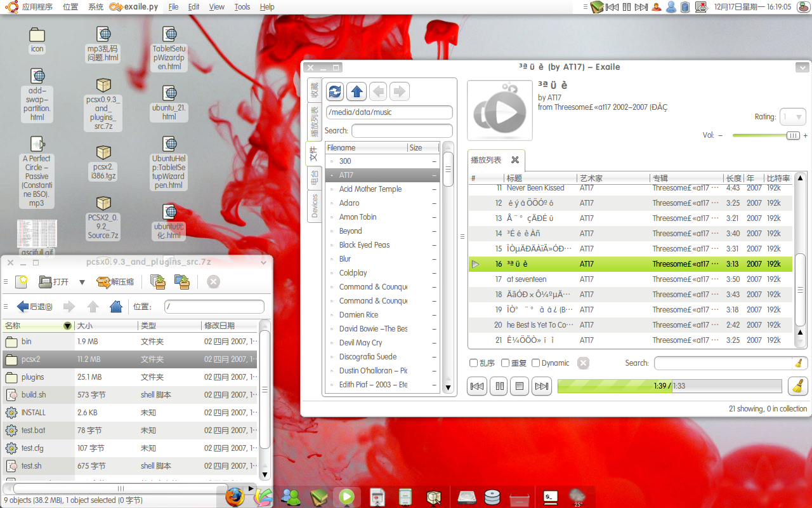This screenshot has height=508, width=812.
Task: Click the trash bin icon in top panel
Action: tap(685, 7)
